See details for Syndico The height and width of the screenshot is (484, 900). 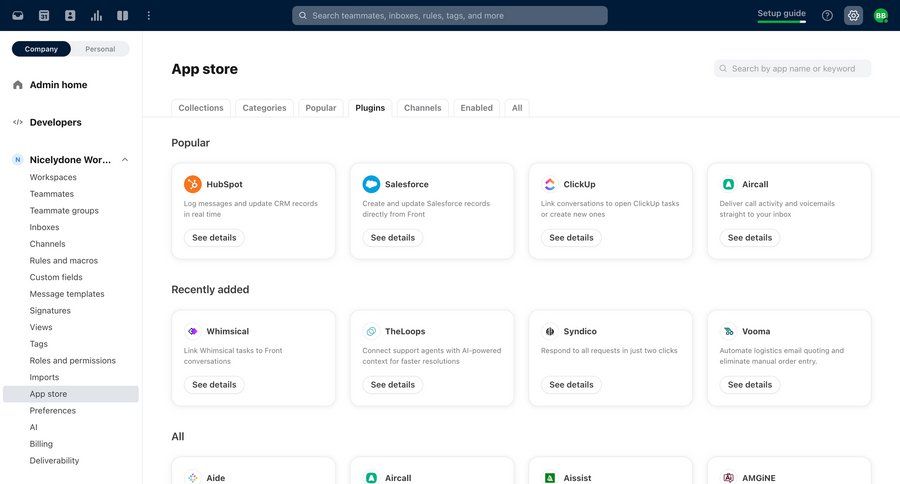tap(571, 385)
